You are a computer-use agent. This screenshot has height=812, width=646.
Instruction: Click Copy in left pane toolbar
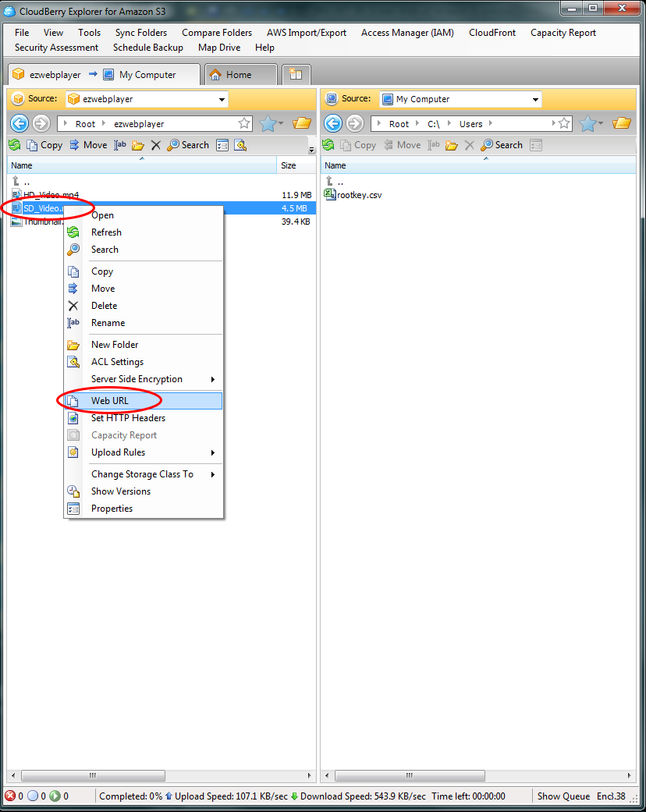(44, 145)
